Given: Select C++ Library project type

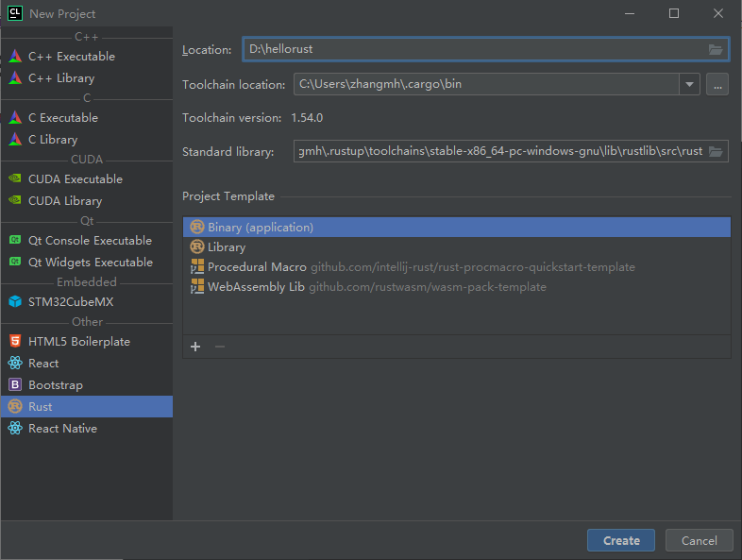Looking at the screenshot, I should coord(87,78).
